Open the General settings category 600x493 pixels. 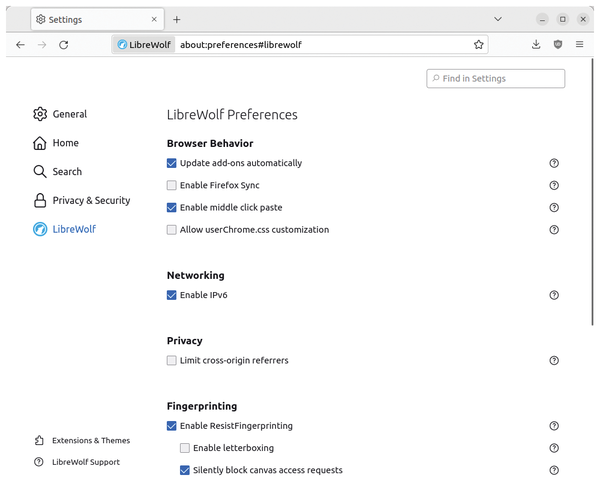pos(60,114)
